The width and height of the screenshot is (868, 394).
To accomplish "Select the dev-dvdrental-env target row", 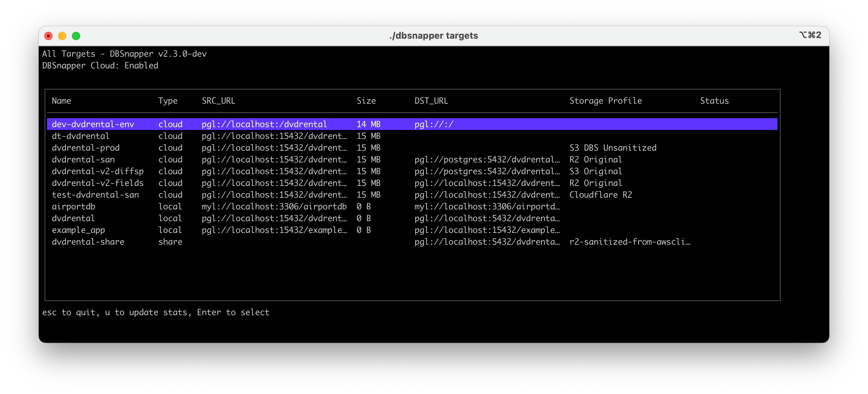I will 412,124.
